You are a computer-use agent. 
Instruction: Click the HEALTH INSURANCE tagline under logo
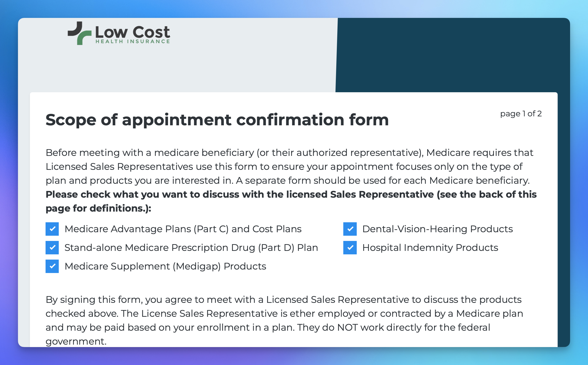[133, 42]
